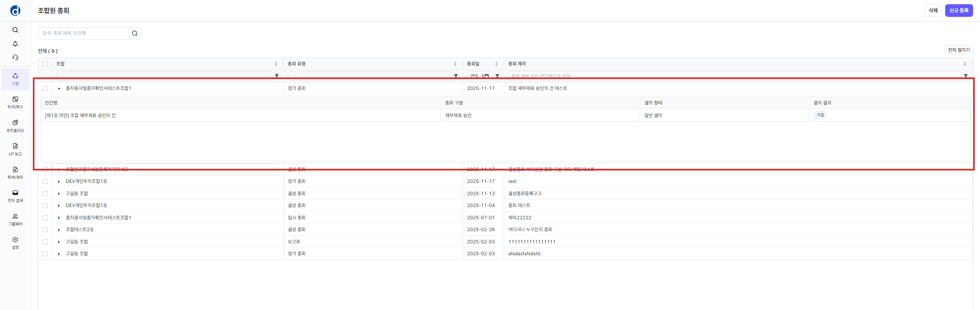Click the filter icon for 총회 유형 column
980x310 pixels.
click(x=456, y=76)
